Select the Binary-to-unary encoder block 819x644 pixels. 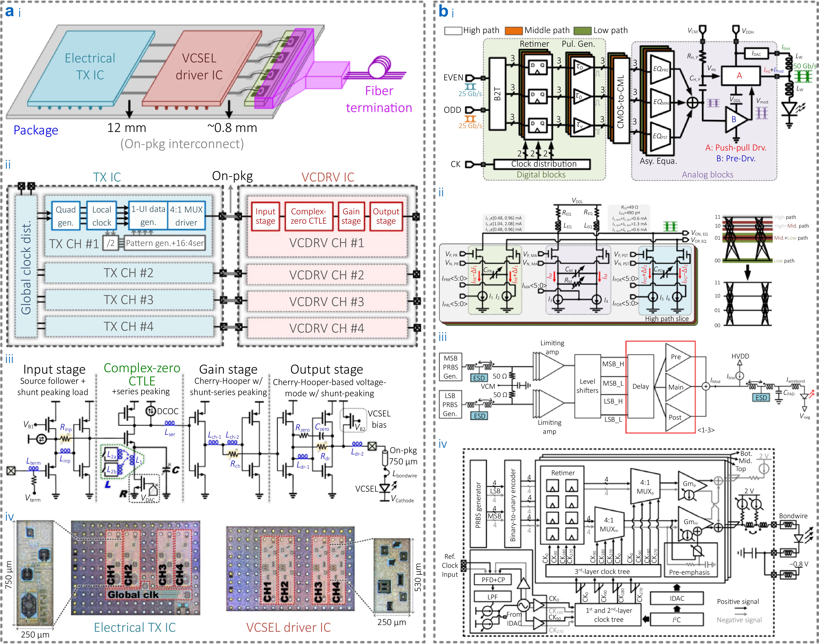pos(513,504)
